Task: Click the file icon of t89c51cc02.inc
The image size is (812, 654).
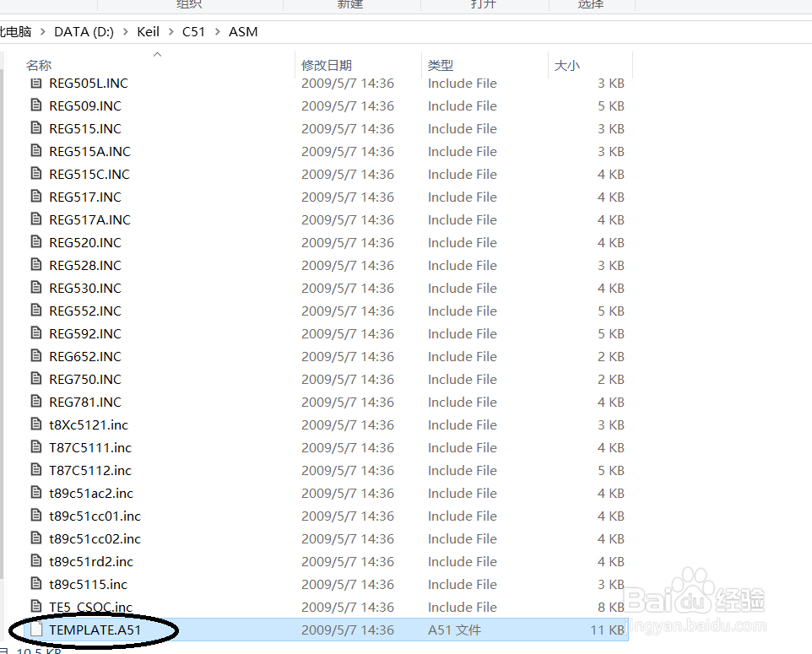Action: point(36,538)
